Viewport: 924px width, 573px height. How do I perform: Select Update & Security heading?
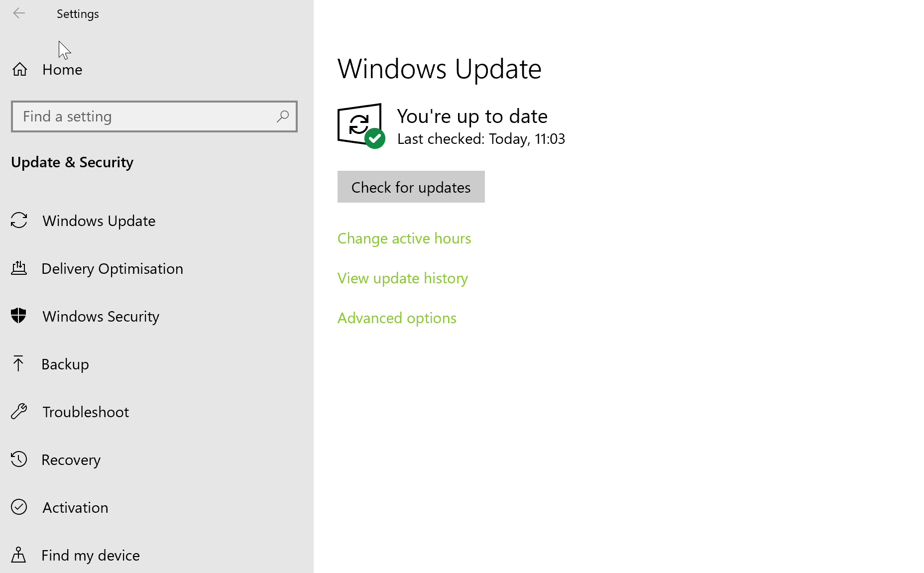[72, 162]
